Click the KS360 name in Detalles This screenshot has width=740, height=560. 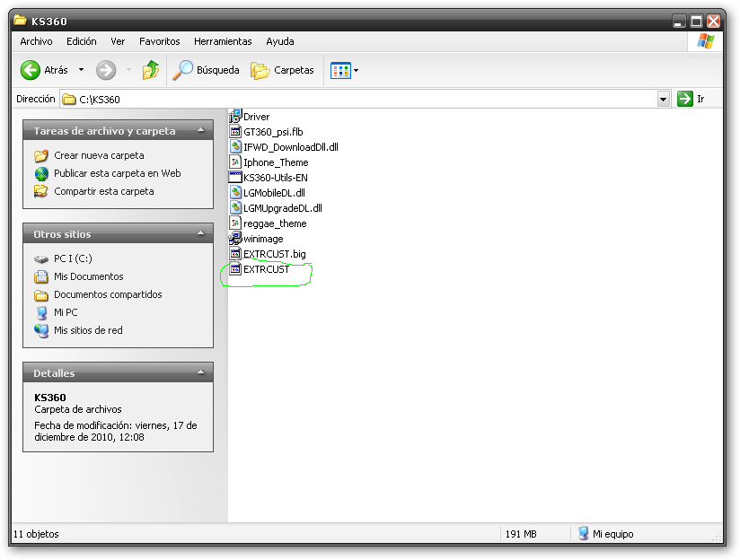click(50, 398)
